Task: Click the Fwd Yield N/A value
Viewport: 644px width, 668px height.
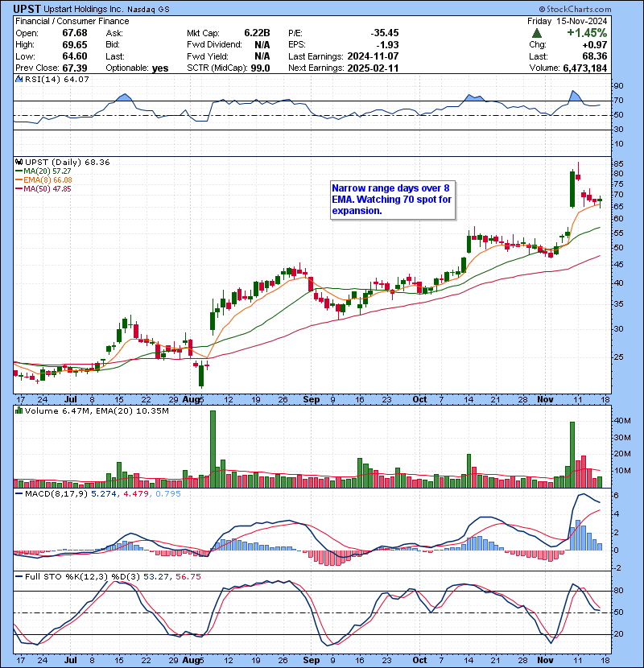Action: click(x=262, y=56)
